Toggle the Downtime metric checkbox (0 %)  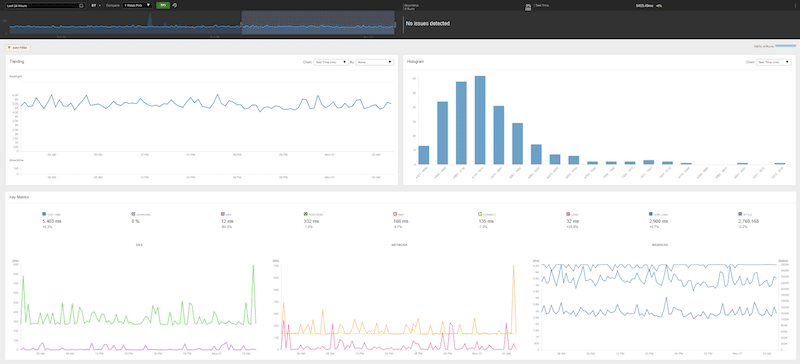134,215
